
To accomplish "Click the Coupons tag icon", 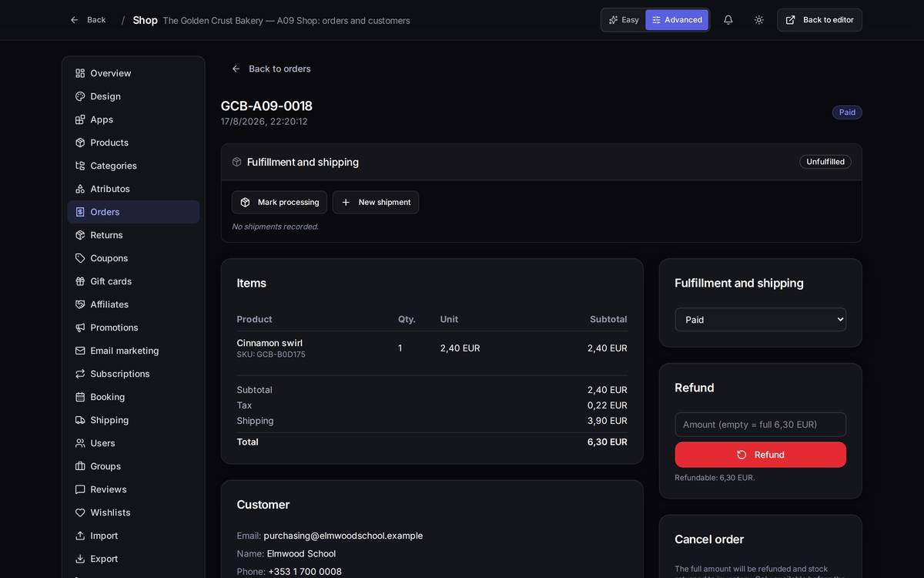I will tap(80, 258).
